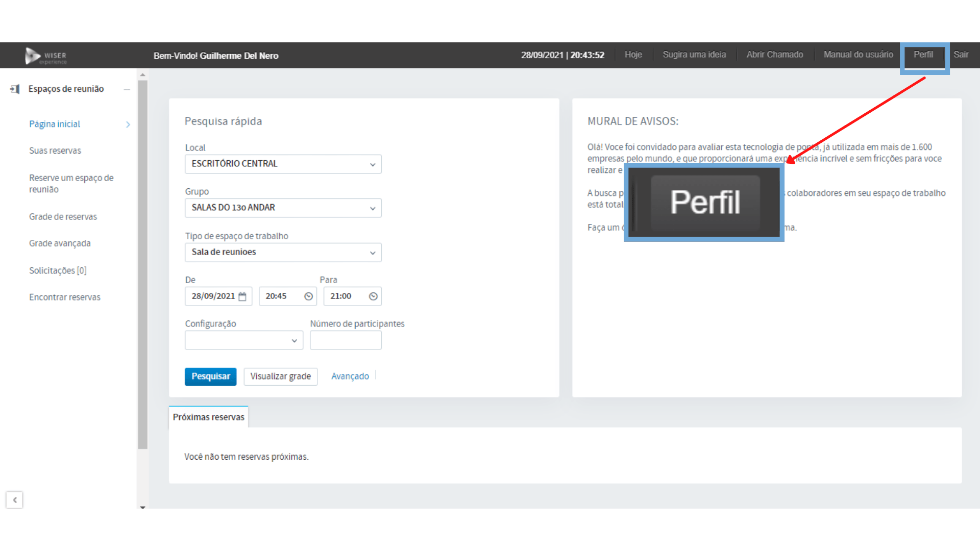Open Perfil in the top bar
980x551 pixels.
[x=923, y=55]
